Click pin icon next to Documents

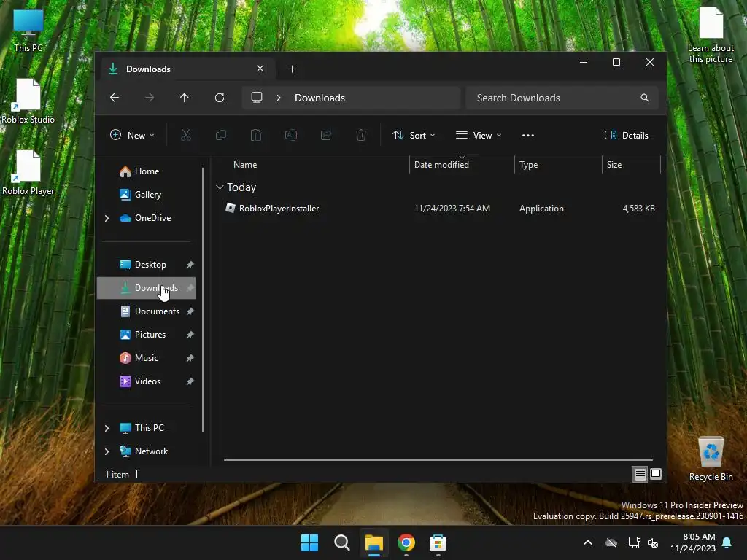pyautogui.click(x=190, y=311)
